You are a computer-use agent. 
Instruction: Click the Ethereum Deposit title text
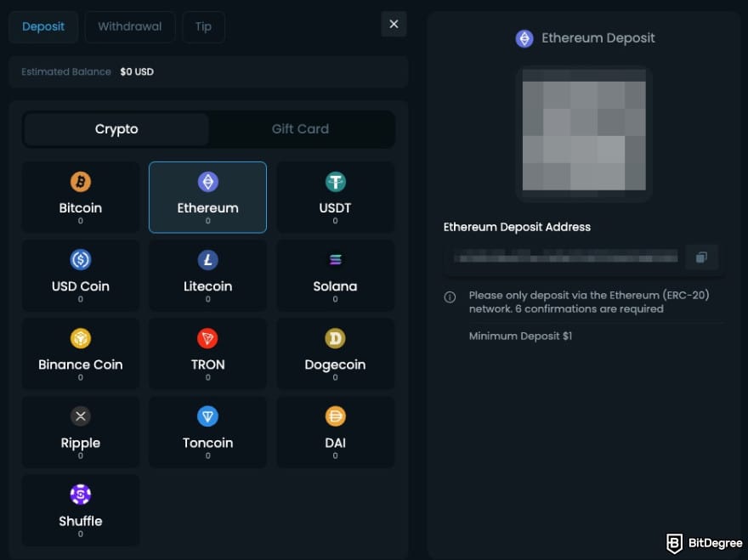(x=598, y=38)
